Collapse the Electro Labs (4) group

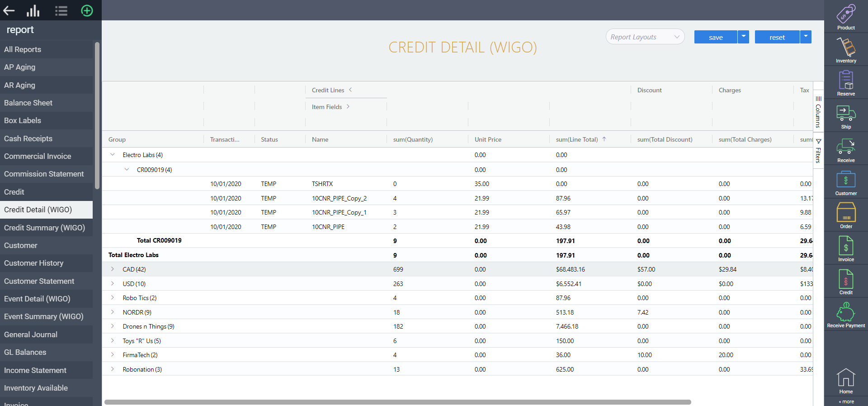pos(113,155)
